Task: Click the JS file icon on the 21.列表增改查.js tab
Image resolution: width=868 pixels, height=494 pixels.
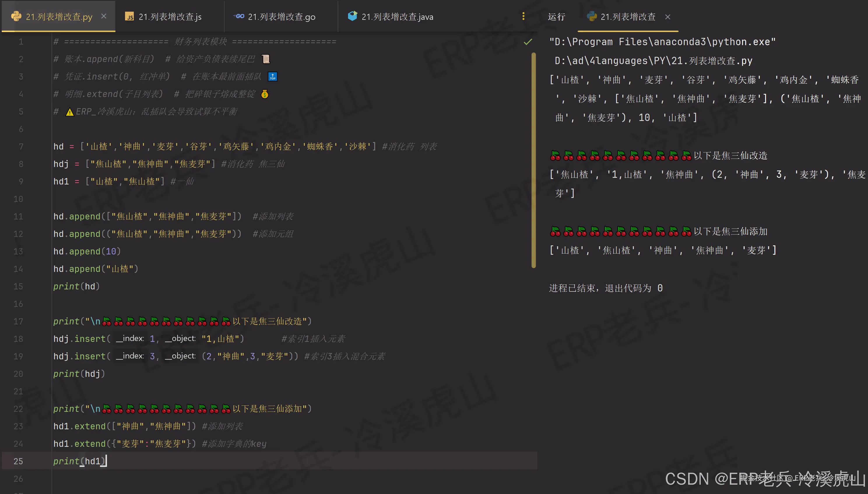Action: [x=129, y=17]
